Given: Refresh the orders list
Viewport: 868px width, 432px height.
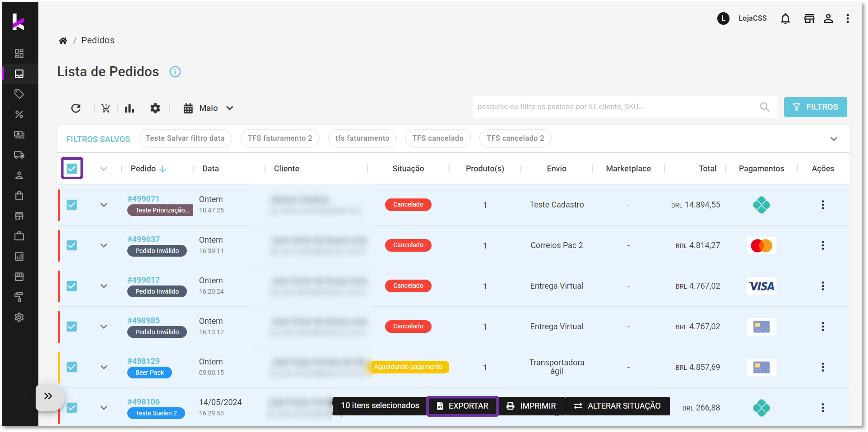Looking at the screenshot, I should 76,108.
